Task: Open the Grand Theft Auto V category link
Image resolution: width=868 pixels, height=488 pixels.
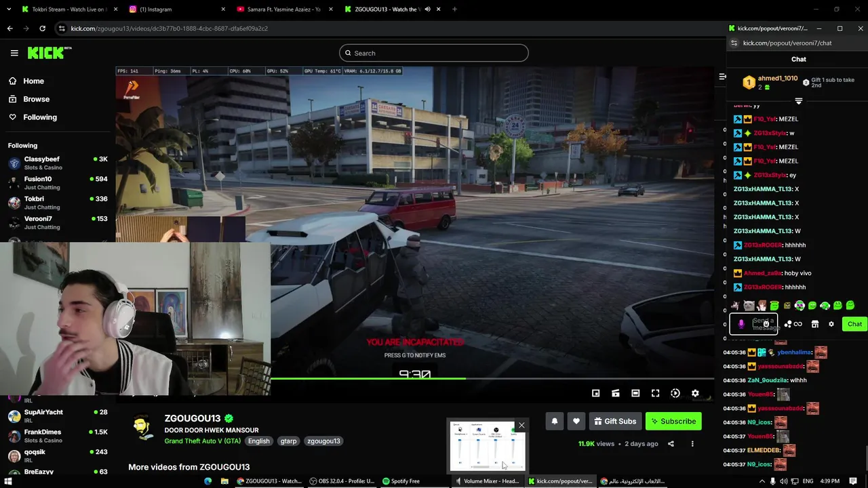Action: (202, 441)
